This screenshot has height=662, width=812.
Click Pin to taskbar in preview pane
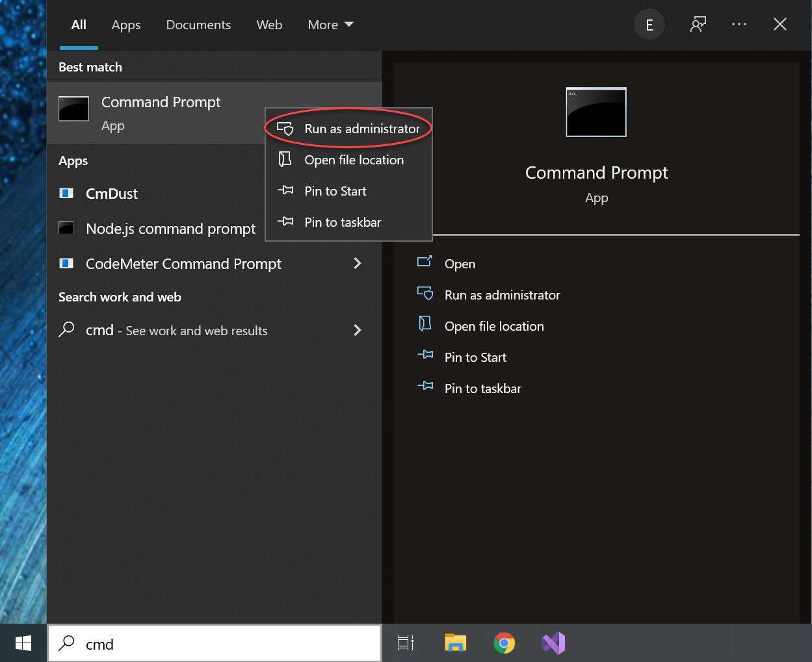coord(483,388)
